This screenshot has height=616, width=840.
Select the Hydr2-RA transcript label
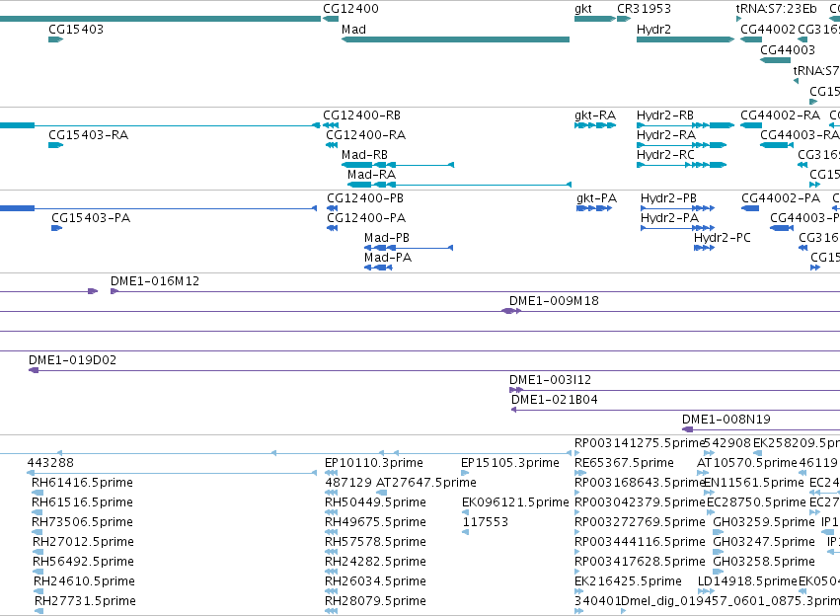(666, 135)
